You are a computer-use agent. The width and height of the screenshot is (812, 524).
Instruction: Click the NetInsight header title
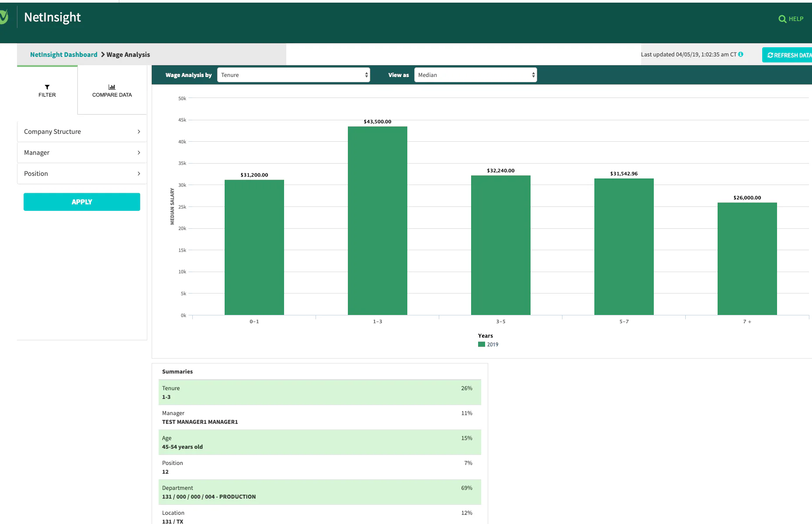tap(52, 17)
